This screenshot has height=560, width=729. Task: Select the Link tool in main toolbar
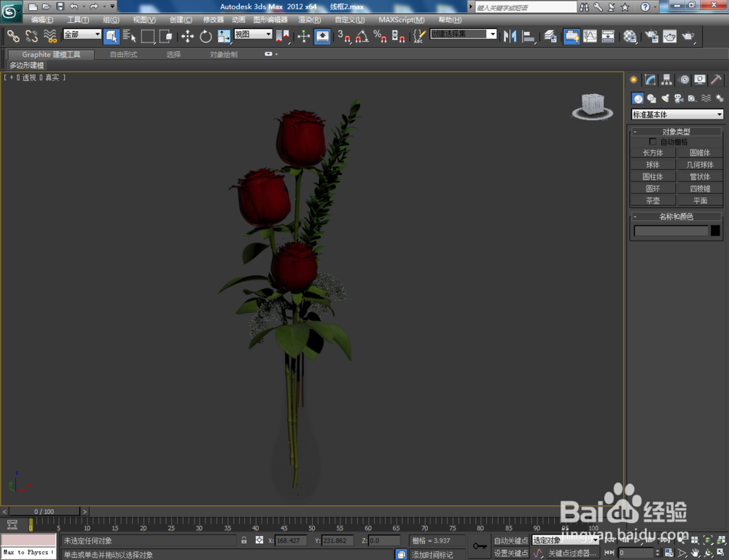pyautogui.click(x=13, y=36)
